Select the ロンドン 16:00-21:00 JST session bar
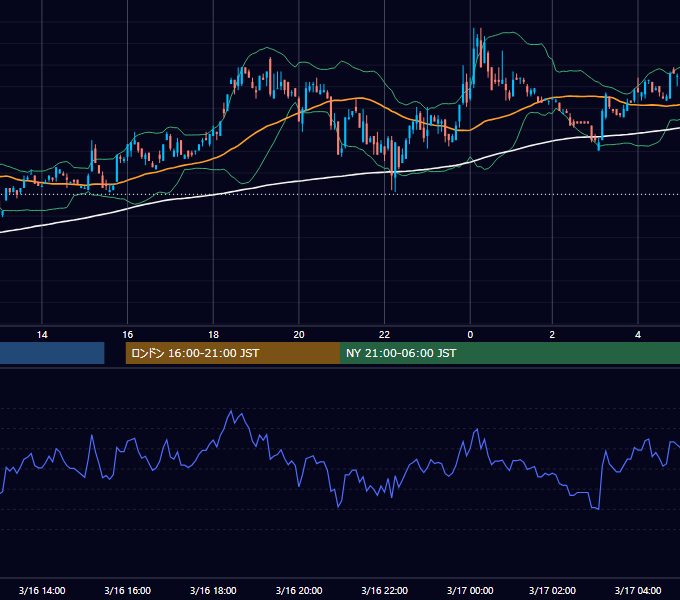680x600 pixels. pyautogui.click(x=233, y=353)
